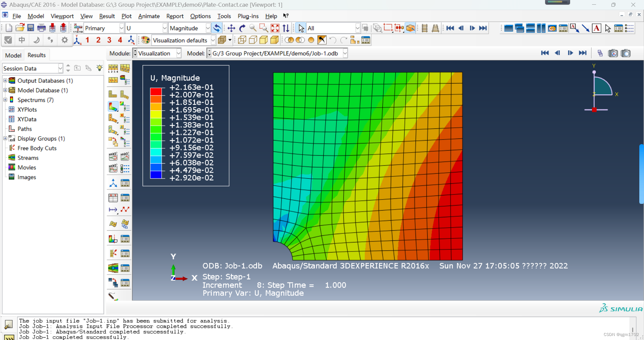This screenshot has width=644, height=340.
Task: Activate the Magnify view tool
Action: click(x=253, y=28)
